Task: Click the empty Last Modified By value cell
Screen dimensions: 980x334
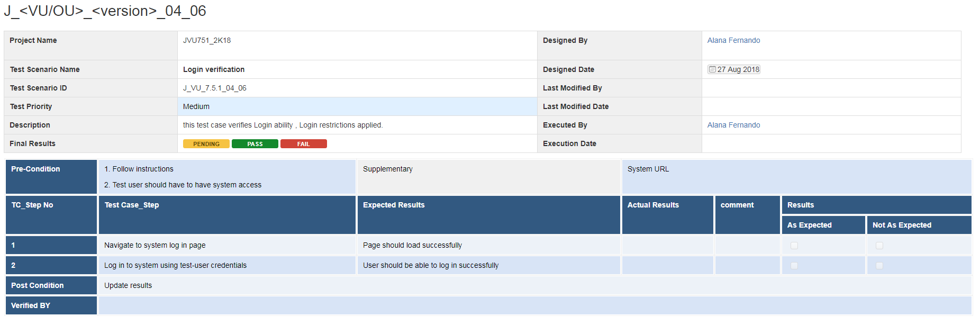Action: click(x=831, y=88)
